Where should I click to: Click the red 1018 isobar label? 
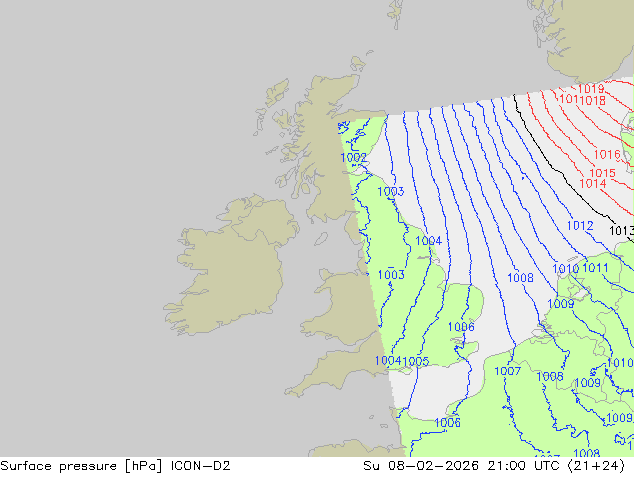click(593, 100)
